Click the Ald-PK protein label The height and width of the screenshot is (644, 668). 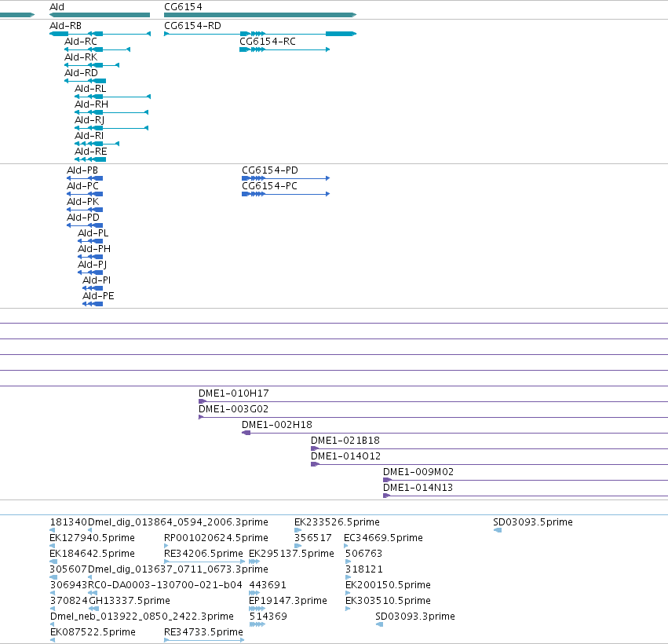pyautogui.click(x=82, y=202)
